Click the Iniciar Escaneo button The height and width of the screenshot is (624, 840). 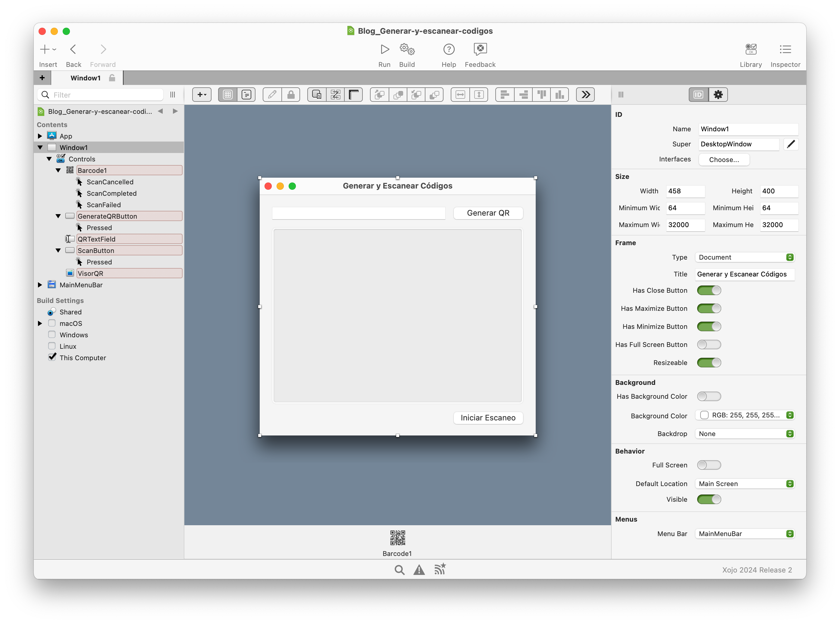(488, 418)
